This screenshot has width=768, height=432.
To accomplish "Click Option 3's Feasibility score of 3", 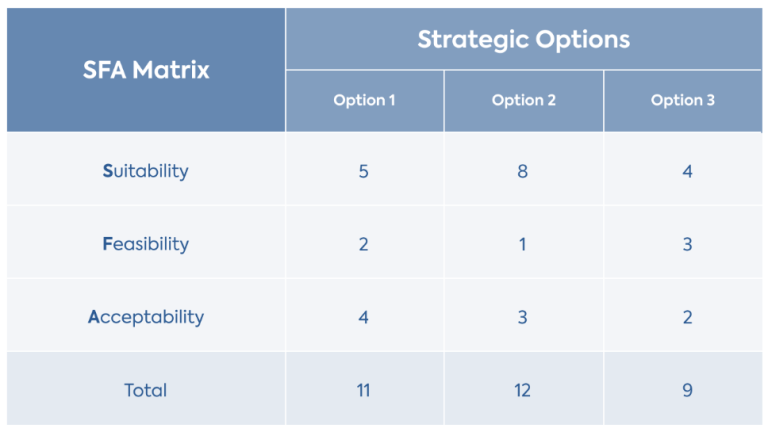I will point(687,244).
